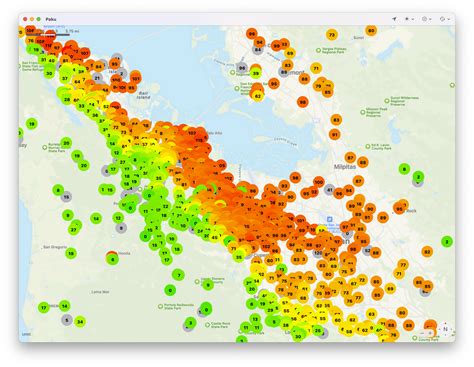Select Vargas Plateau Regional Park marker

tap(318, 50)
